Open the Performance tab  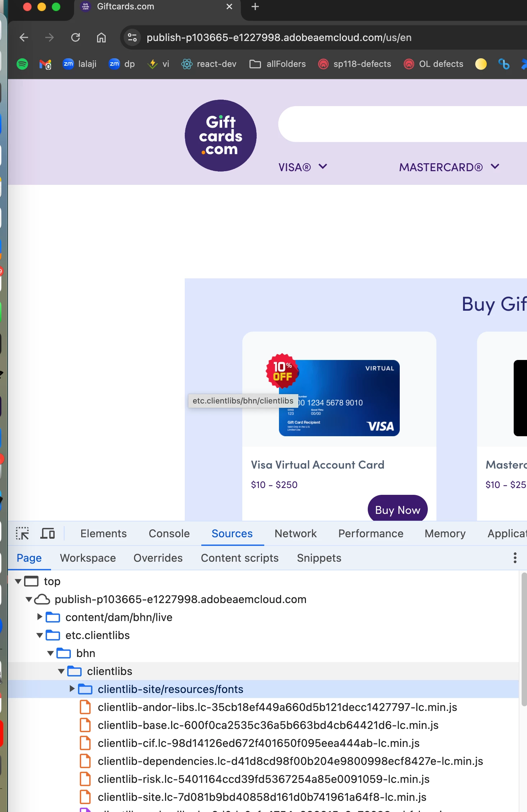pyautogui.click(x=371, y=533)
